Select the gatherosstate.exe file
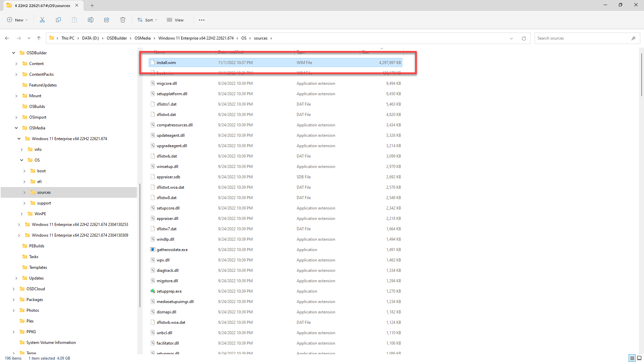 tap(172, 250)
